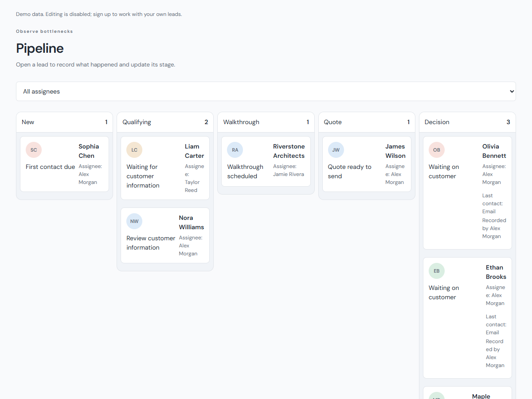Click "Waiting on customer" on Ethan Brooks' card
532x399 pixels.
click(444, 293)
